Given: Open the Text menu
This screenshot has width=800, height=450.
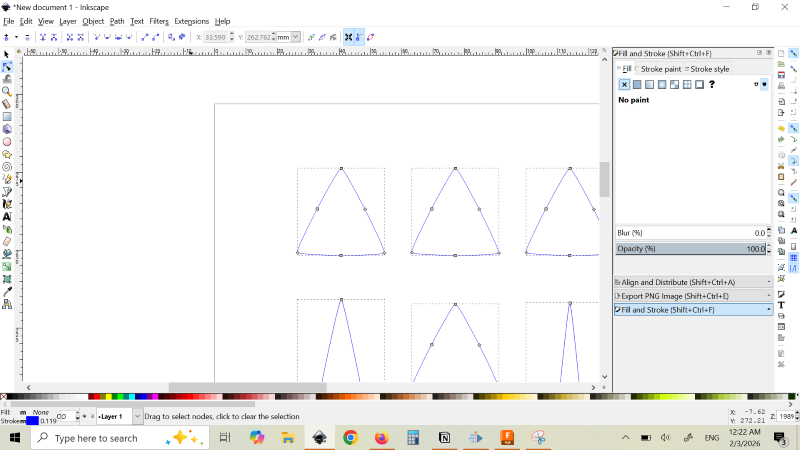Looking at the screenshot, I should click(137, 21).
